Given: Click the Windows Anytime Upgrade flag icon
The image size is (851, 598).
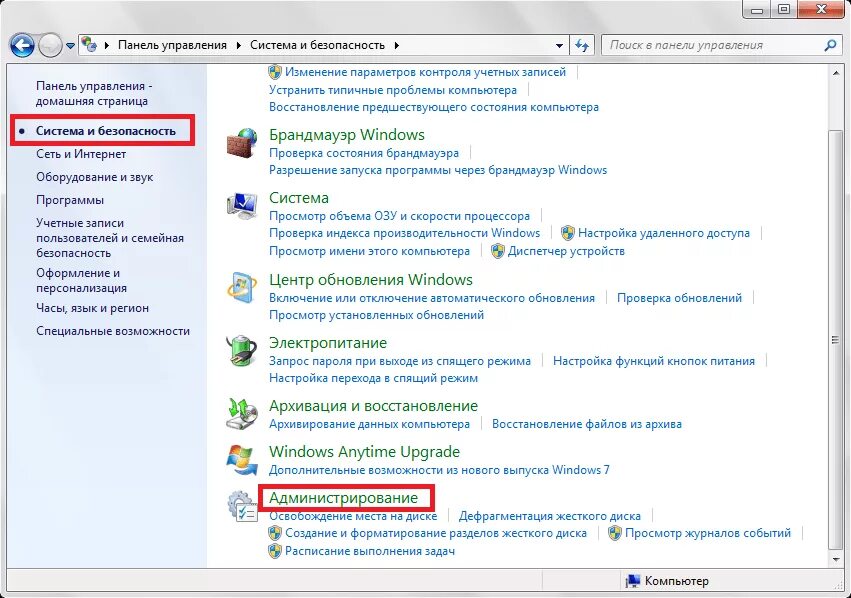Looking at the screenshot, I should coord(242,460).
